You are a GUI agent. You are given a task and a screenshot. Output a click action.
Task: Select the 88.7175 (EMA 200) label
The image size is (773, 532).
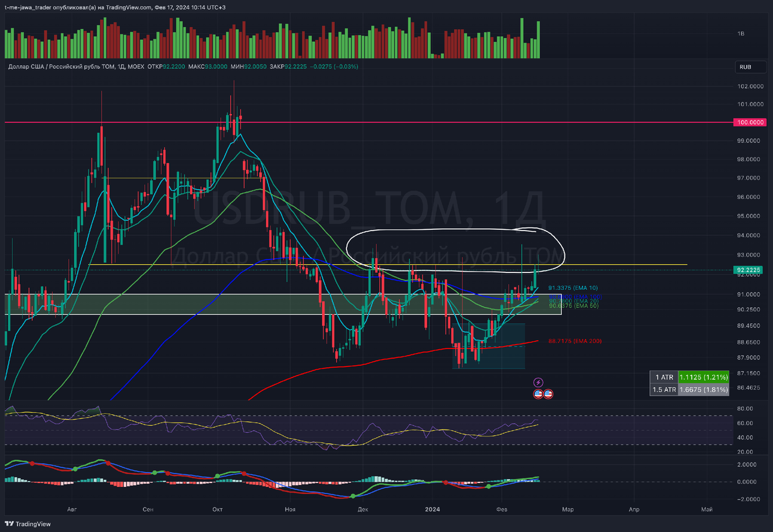[575, 341]
